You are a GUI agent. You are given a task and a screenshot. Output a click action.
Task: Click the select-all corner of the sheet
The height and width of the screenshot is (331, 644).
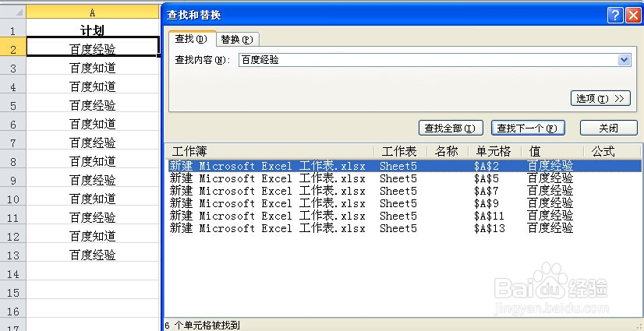pyautogui.click(x=12, y=12)
